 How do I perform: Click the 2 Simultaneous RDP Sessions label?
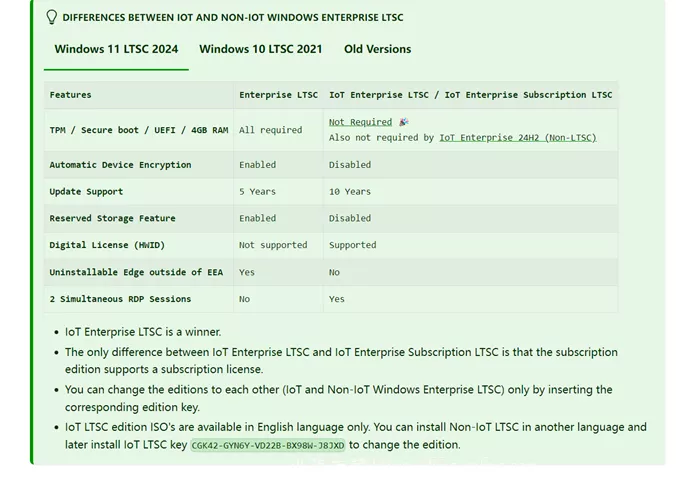pyautogui.click(x=120, y=299)
